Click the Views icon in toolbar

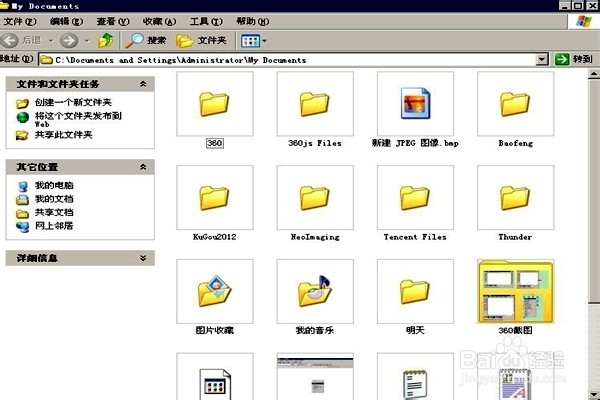[x=250, y=41]
